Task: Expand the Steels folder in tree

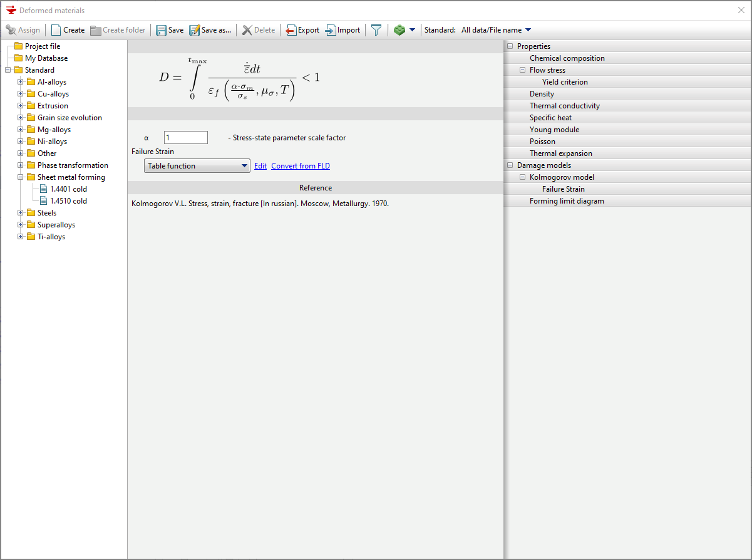Action: (x=21, y=213)
